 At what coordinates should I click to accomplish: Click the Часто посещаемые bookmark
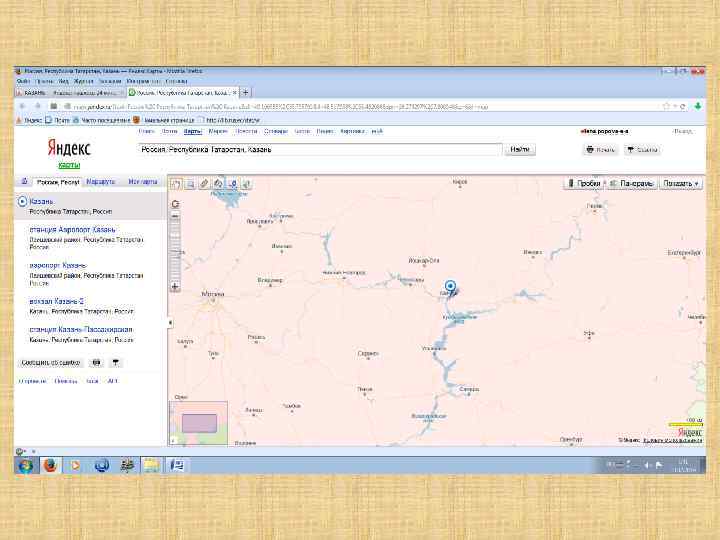102,120
